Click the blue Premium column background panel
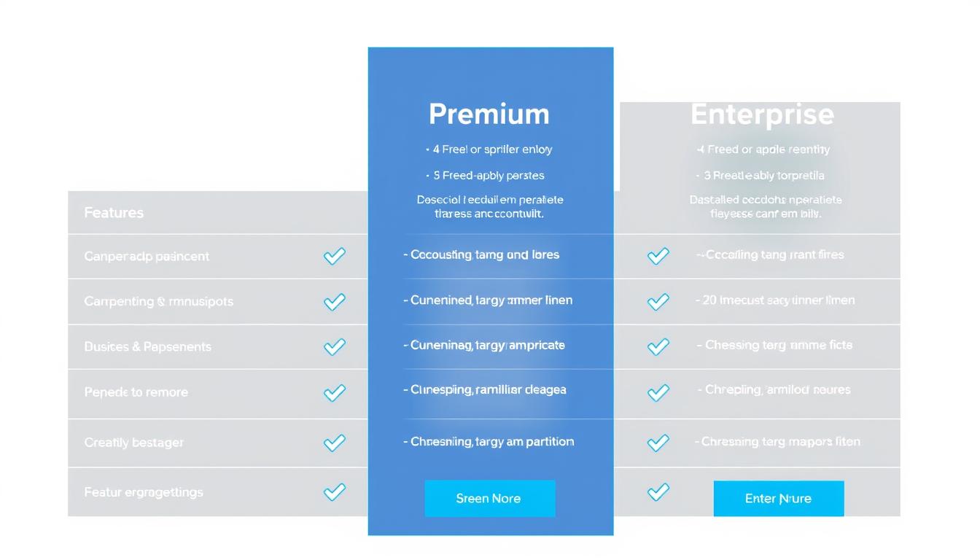This screenshot has width=980, height=560. point(490,73)
